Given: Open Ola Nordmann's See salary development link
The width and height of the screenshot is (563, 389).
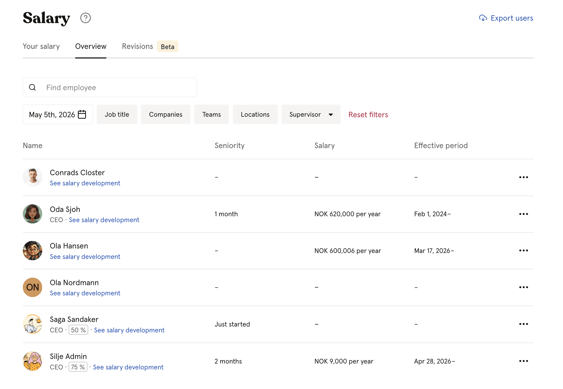Looking at the screenshot, I should point(85,293).
